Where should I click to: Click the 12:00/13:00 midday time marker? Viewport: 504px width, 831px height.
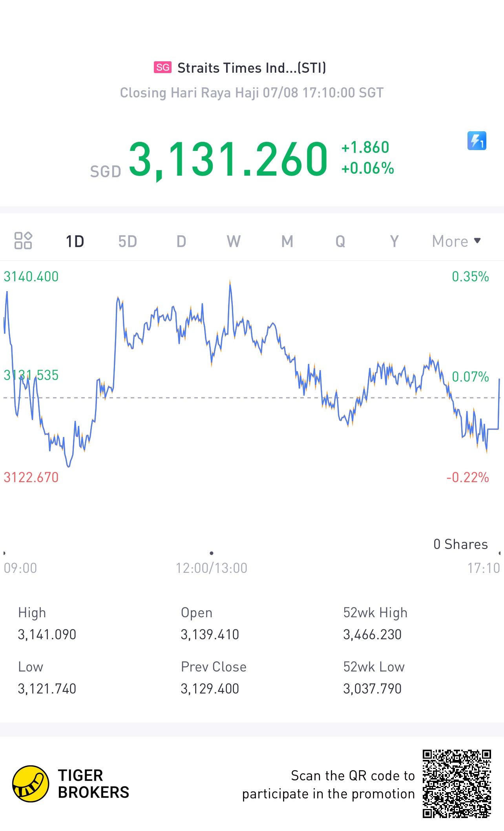[x=212, y=568]
